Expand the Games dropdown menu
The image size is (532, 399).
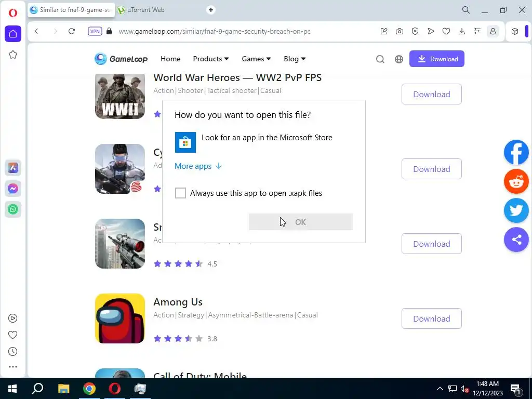pyautogui.click(x=256, y=59)
